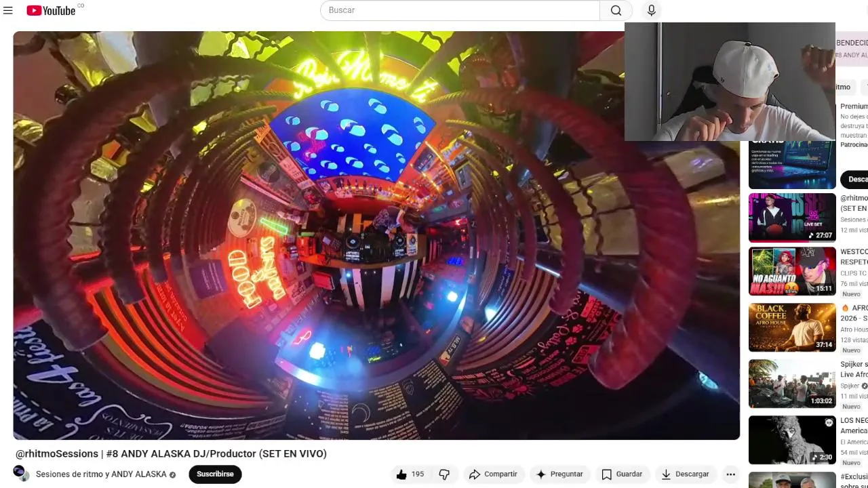Open the Spijker recommended video title
This screenshot has height=488, width=868.
click(854, 369)
